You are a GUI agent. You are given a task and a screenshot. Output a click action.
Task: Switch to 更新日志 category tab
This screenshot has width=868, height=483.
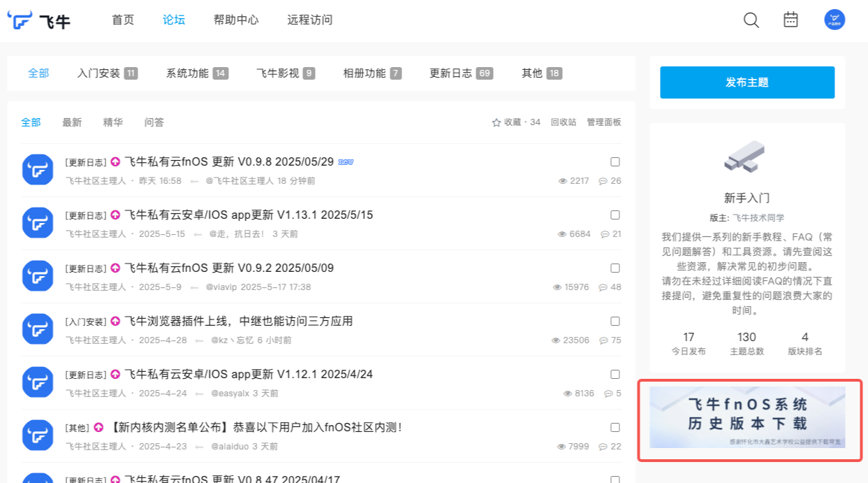click(x=462, y=73)
